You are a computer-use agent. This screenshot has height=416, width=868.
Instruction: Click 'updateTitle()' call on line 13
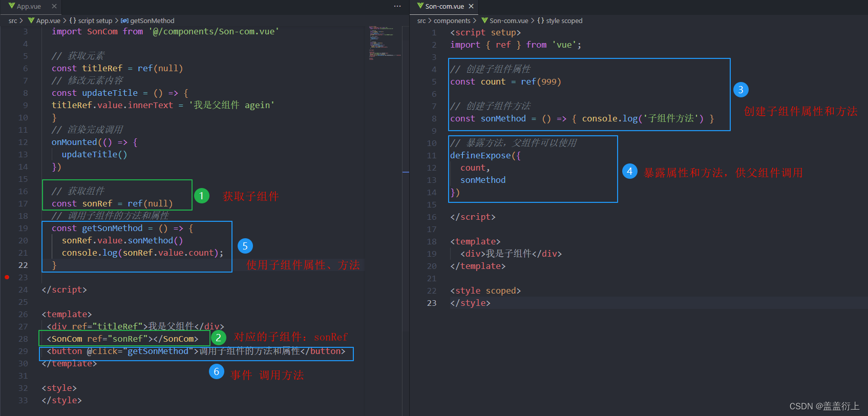(x=95, y=154)
